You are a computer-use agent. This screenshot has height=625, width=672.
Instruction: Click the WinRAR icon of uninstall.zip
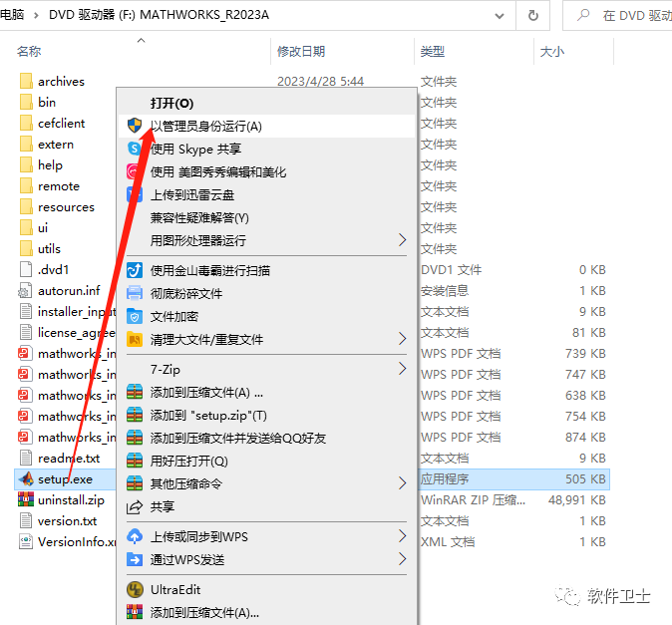26,500
